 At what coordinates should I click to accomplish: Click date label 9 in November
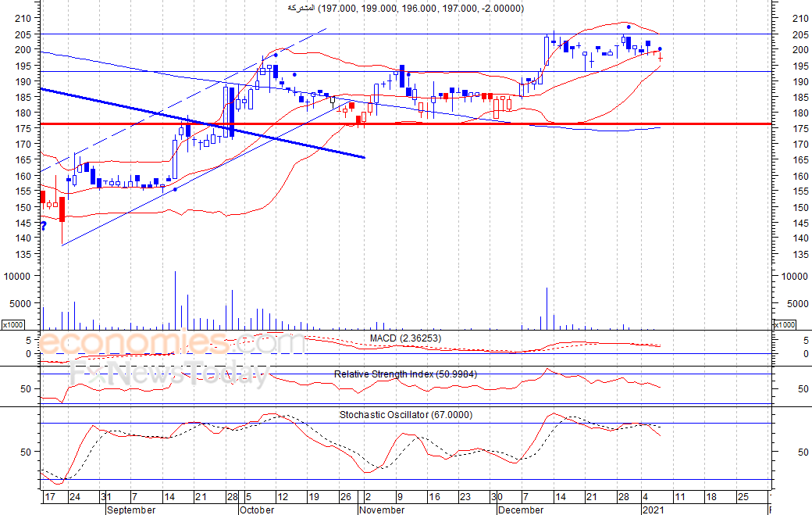(400, 497)
